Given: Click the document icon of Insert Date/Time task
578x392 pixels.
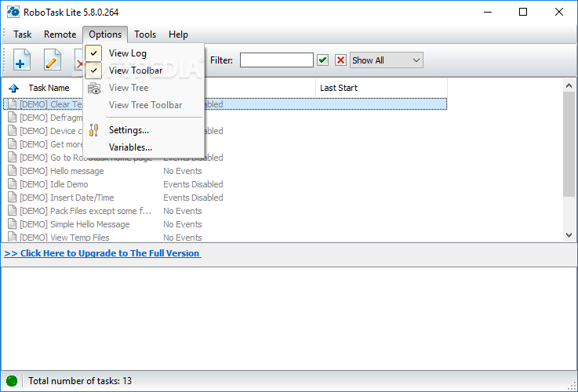Looking at the screenshot, I should (x=13, y=198).
